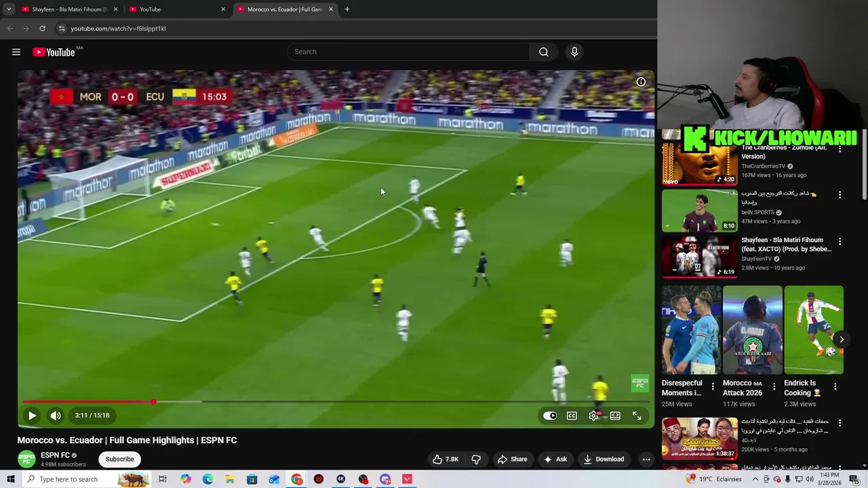Open the video info card icon
This screenshot has height=488, width=868.
click(x=641, y=82)
